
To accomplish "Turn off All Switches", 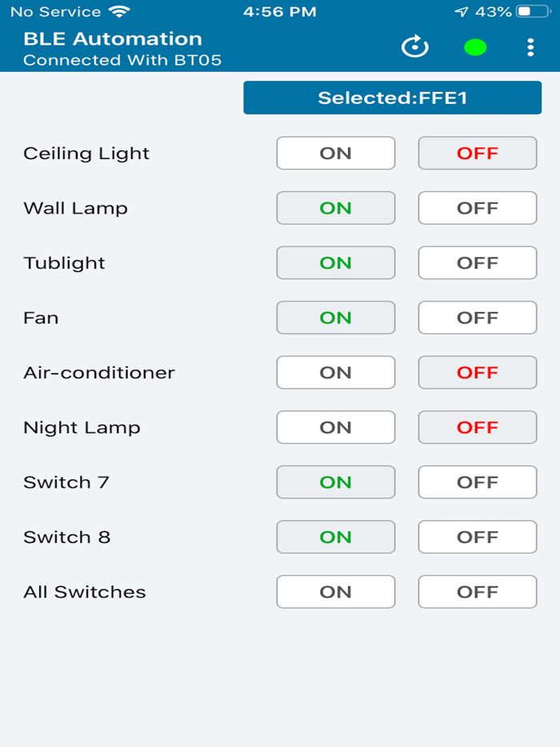I will [477, 592].
